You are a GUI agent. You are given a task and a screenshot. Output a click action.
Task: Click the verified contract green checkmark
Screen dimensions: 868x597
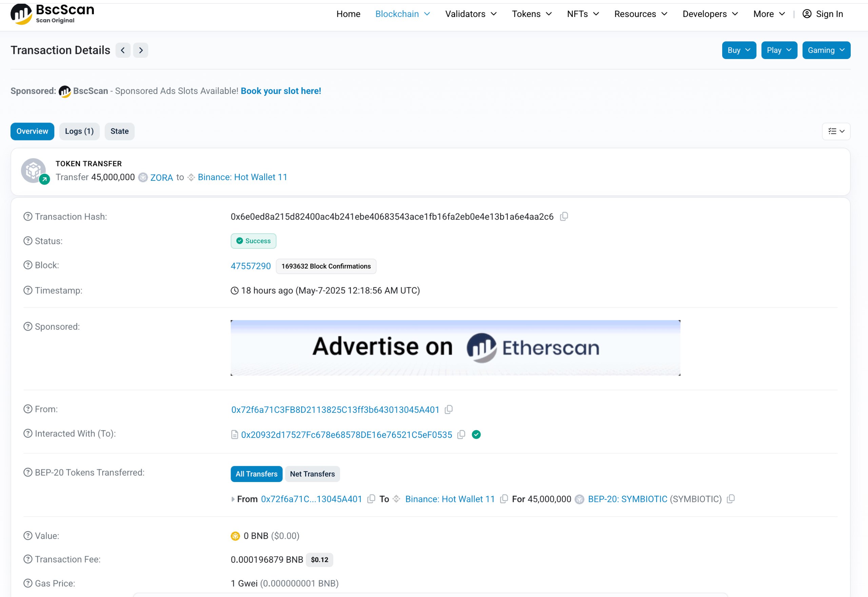(x=476, y=435)
